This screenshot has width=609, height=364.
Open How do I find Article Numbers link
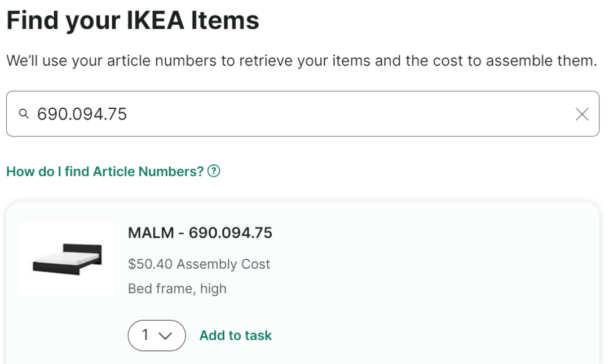pos(105,171)
